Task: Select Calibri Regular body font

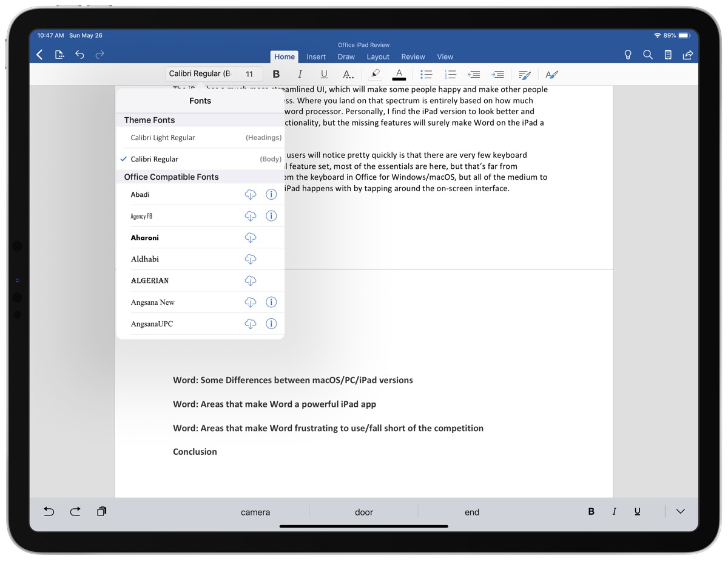Action: click(x=200, y=159)
